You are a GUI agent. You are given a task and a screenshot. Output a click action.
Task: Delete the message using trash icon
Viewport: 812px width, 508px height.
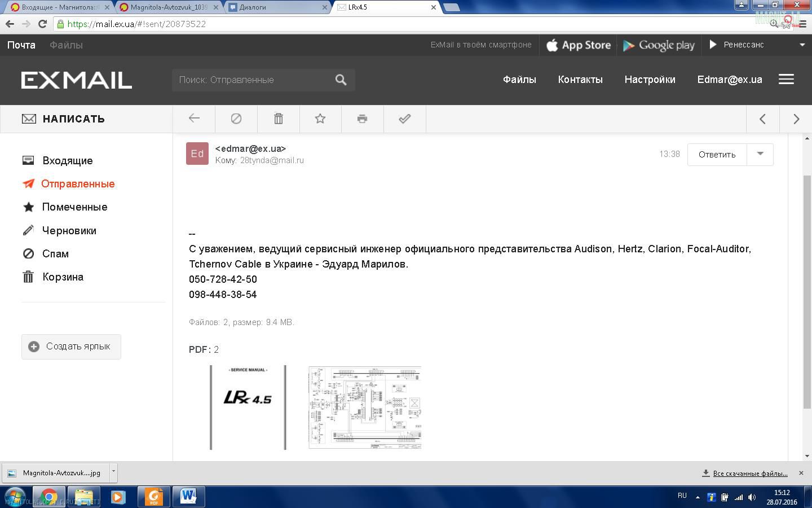coord(279,119)
